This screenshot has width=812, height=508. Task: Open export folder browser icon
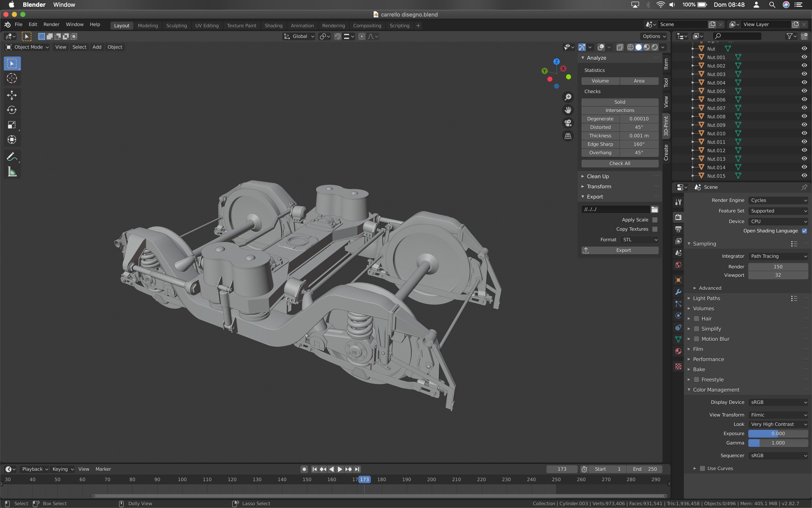click(655, 209)
